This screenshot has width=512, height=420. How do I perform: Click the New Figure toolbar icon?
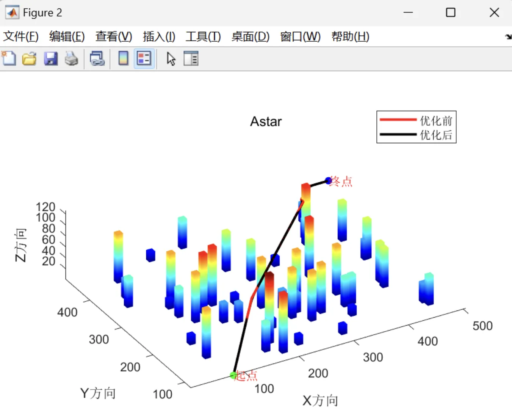point(9,59)
